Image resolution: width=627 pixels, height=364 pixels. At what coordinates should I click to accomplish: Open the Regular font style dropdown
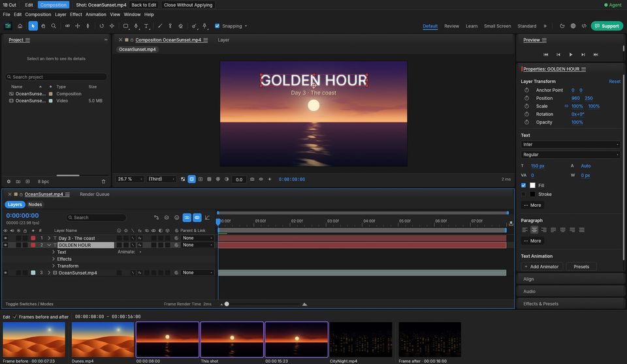pos(570,155)
